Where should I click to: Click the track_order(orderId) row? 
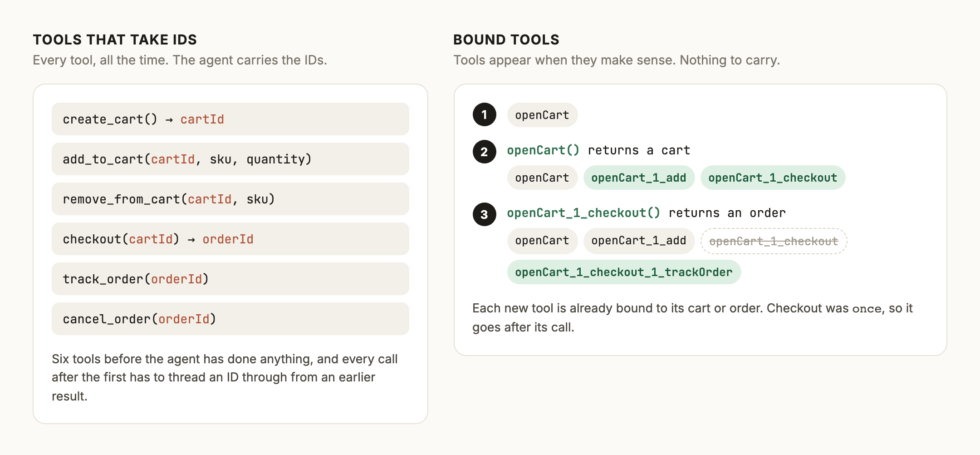pyautogui.click(x=230, y=279)
